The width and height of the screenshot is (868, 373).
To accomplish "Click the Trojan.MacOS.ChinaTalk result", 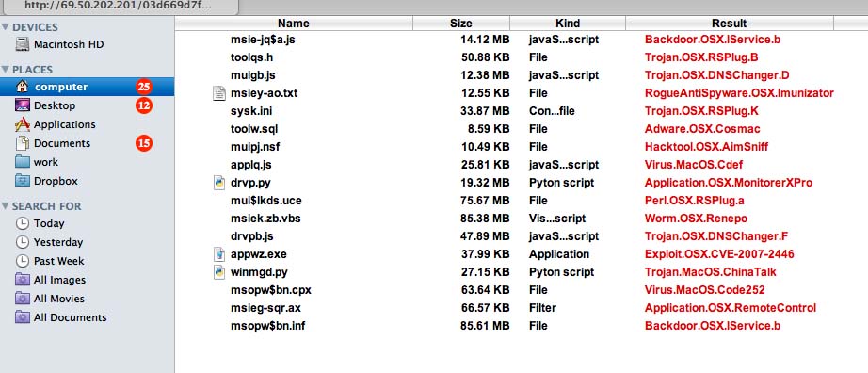I will (710, 272).
